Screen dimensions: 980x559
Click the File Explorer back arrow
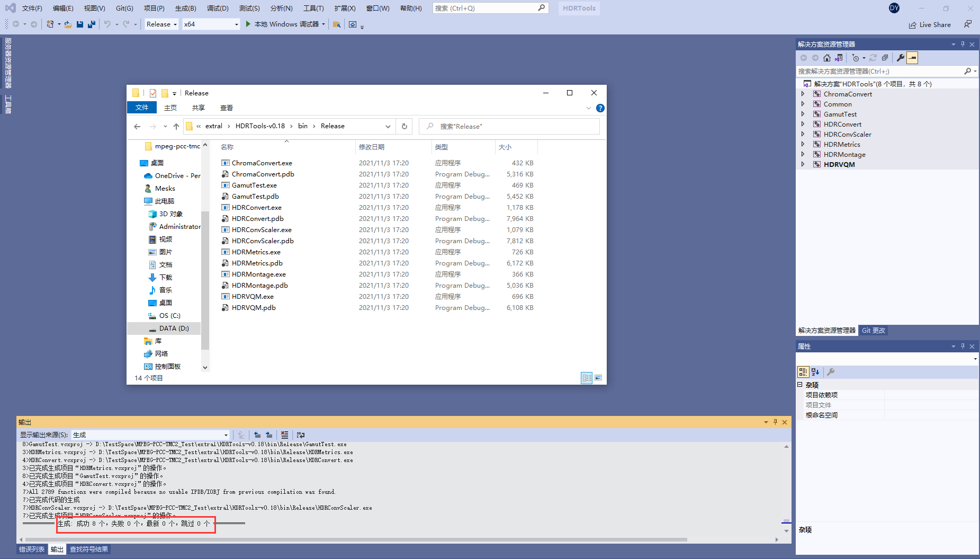tap(137, 126)
